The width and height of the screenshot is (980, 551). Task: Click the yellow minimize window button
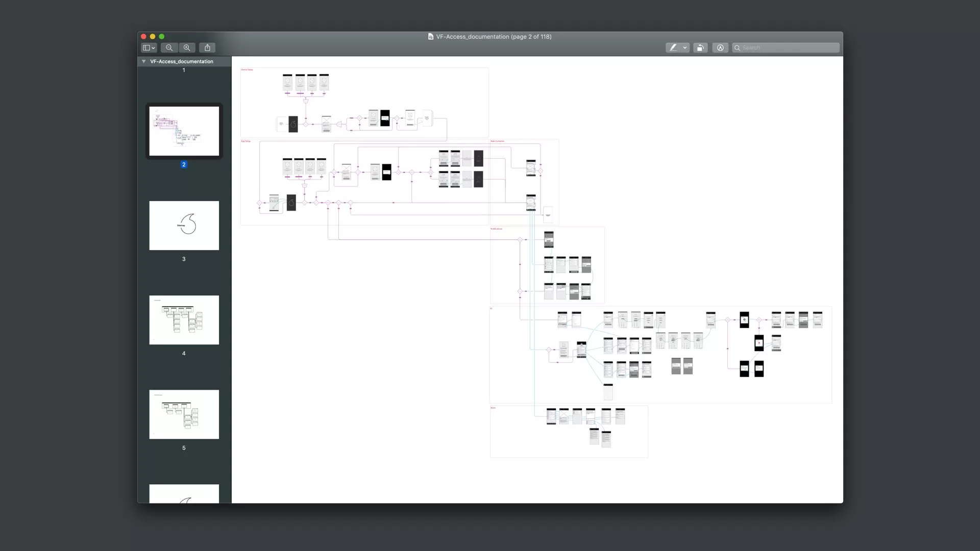click(x=153, y=37)
